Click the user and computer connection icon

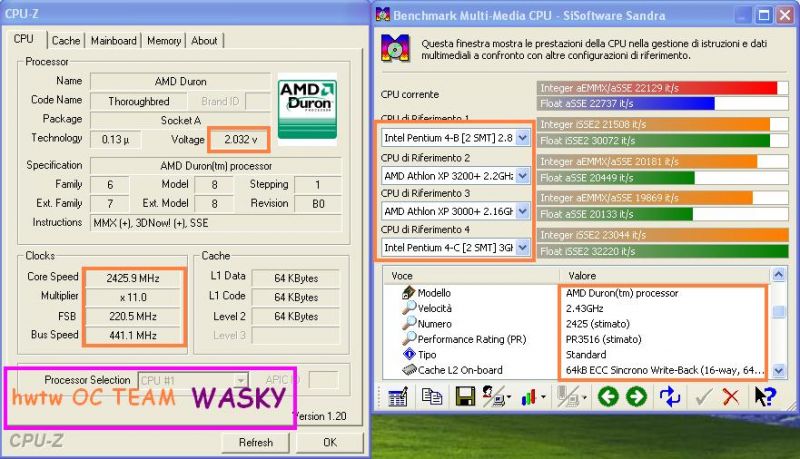coord(492,396)
